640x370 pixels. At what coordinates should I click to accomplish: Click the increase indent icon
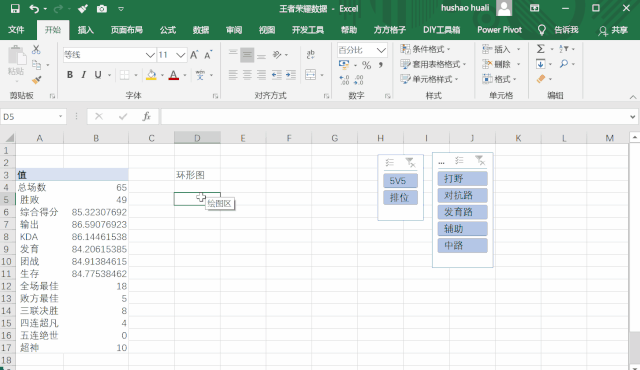point(291,75)
